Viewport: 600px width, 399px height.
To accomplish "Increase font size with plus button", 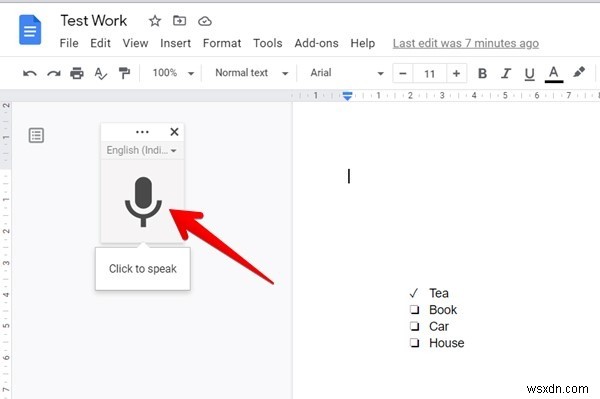I will point(456,73).
